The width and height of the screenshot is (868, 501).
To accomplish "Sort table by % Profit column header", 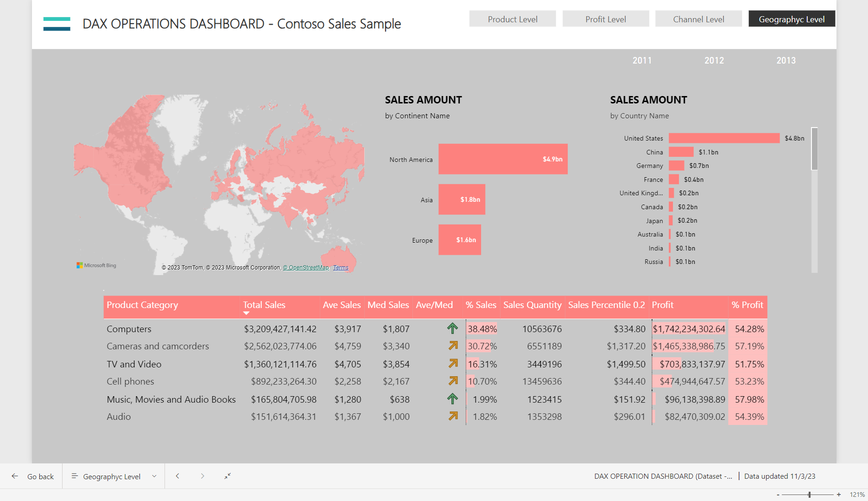I will [x=747, y=305].
